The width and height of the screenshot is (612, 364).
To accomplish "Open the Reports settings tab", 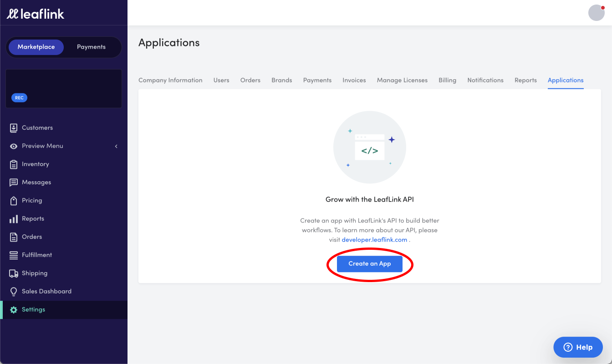I will (525, 80).
